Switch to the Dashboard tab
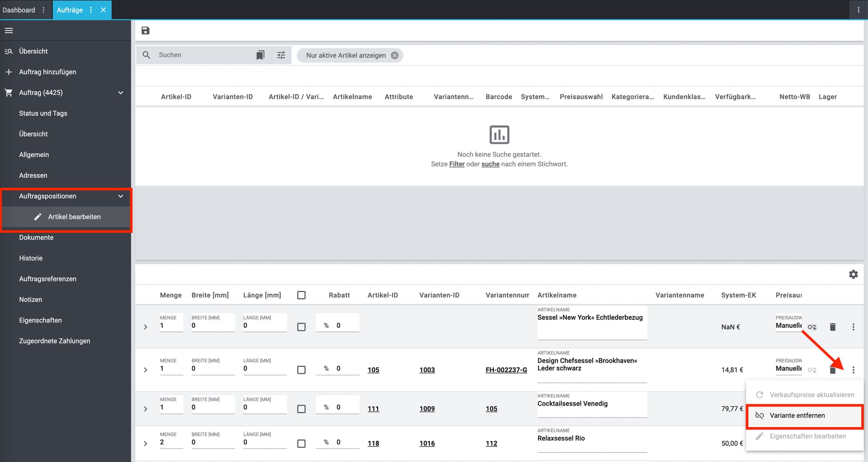 pyautogui.click(x=19, y=10)
